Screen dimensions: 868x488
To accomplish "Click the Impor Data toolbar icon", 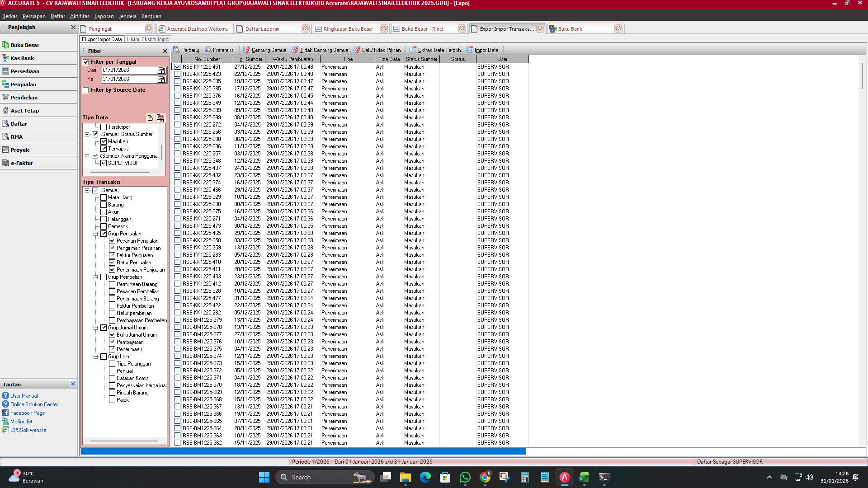I will (469, 50).
